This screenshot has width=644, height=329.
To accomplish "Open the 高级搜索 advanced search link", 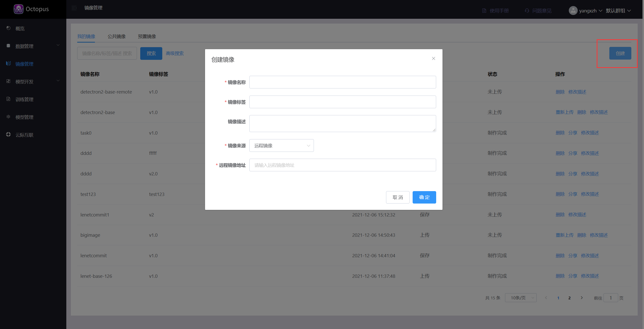I will pos(175,53).
